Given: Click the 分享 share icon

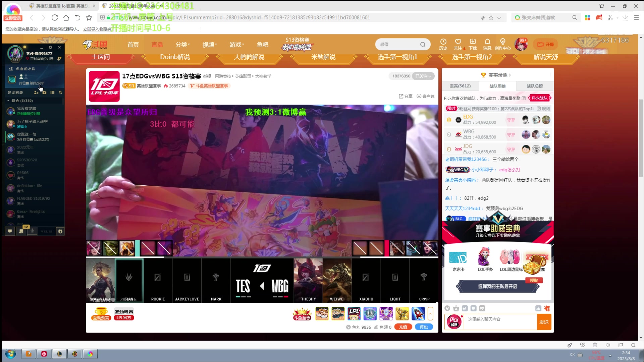Looking at the screenshot, I should pos(405,96).
